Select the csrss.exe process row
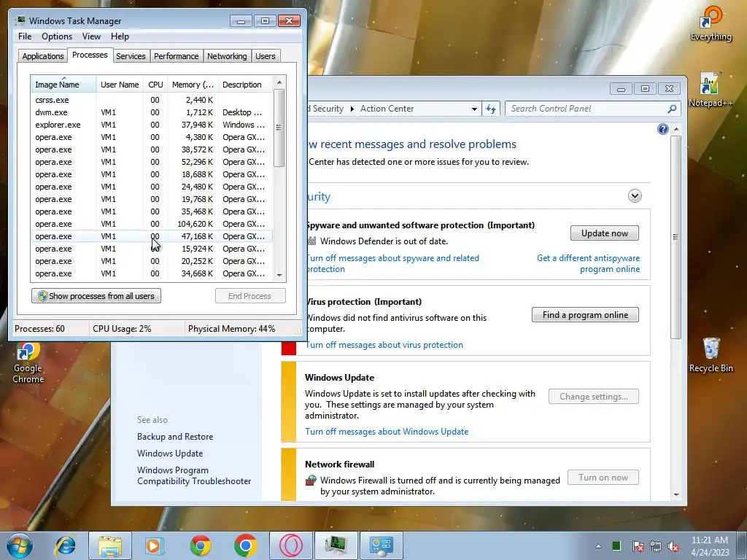The height and width of the screenshot is (560, 747). click(152, 100)
